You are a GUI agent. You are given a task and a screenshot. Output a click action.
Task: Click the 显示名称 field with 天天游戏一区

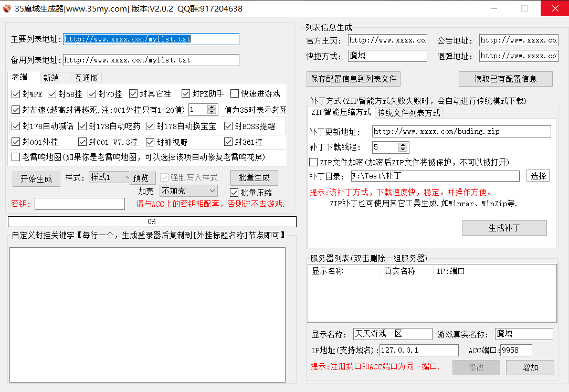[393, 334]
